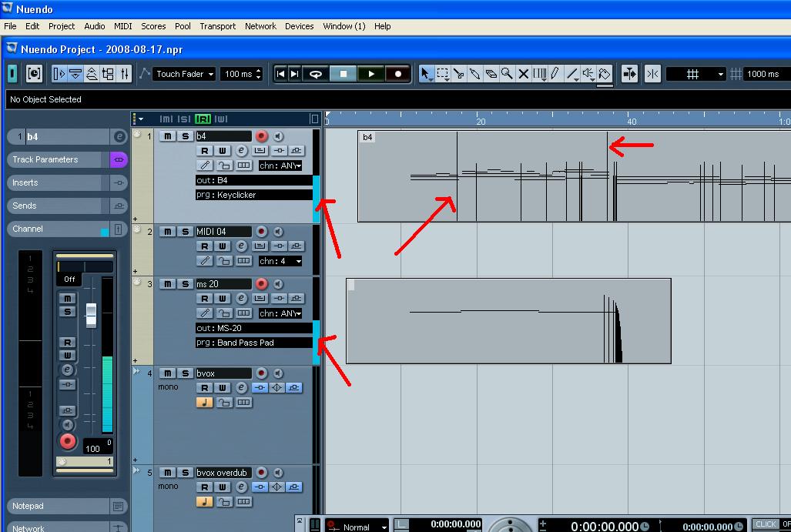Select the Split scissors tool
Screen dimensions: 791x532
tap(459, 74)
